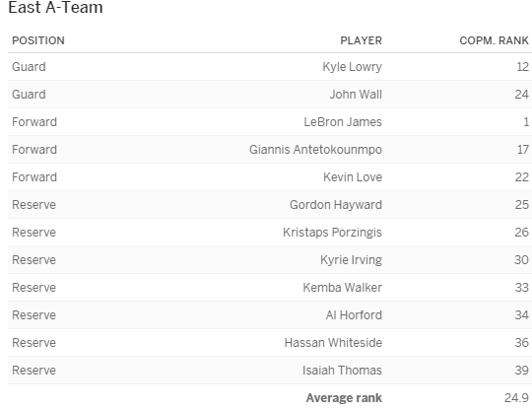The height and width of the screenshot is (411, 532).
Task: Click the POSITION column header
Action: (38, 40)
